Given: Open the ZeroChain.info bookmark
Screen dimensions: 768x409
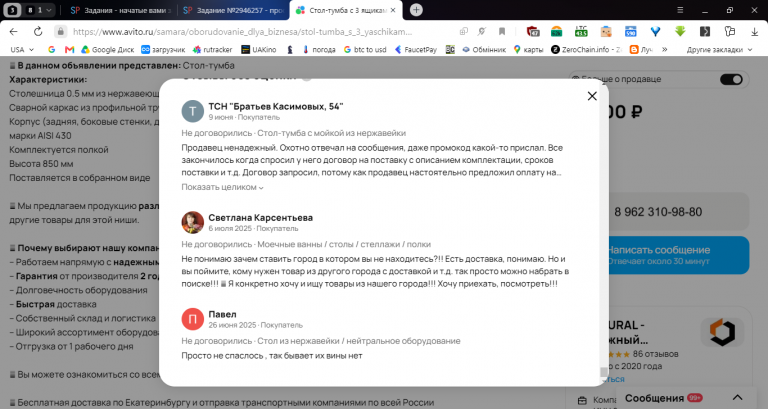Looking at the screenshot, I should pyautogui.click(x=586, y=49).
